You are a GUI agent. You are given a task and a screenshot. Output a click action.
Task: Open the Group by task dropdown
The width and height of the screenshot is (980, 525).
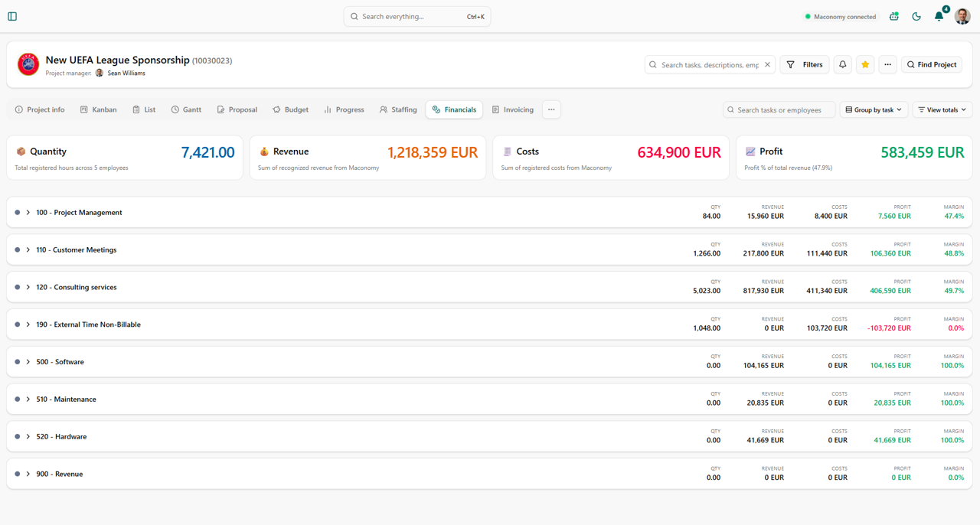point(874,109)
